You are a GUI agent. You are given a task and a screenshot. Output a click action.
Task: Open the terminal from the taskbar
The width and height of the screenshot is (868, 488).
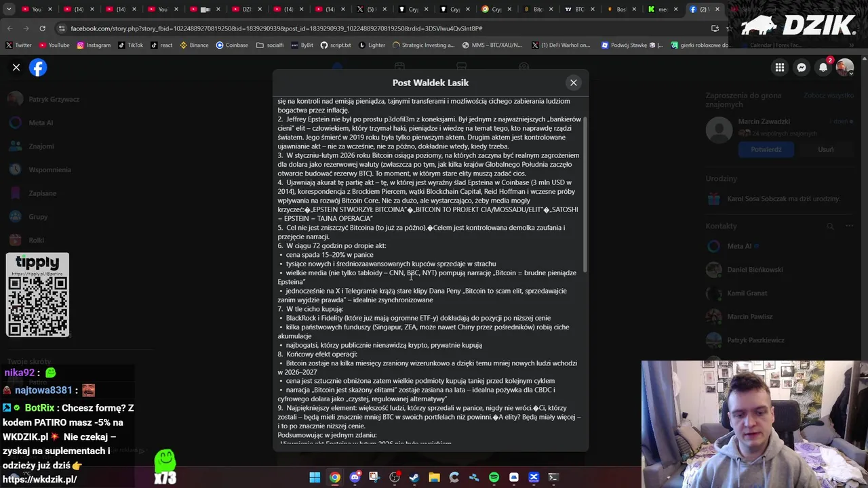[553, 477]
